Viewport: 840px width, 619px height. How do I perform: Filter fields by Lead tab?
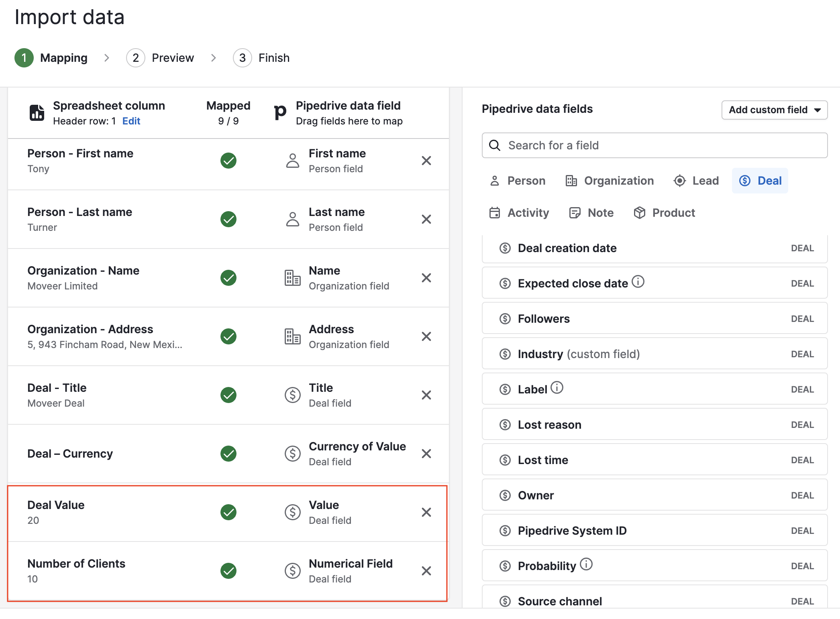[x=696, y=181]
